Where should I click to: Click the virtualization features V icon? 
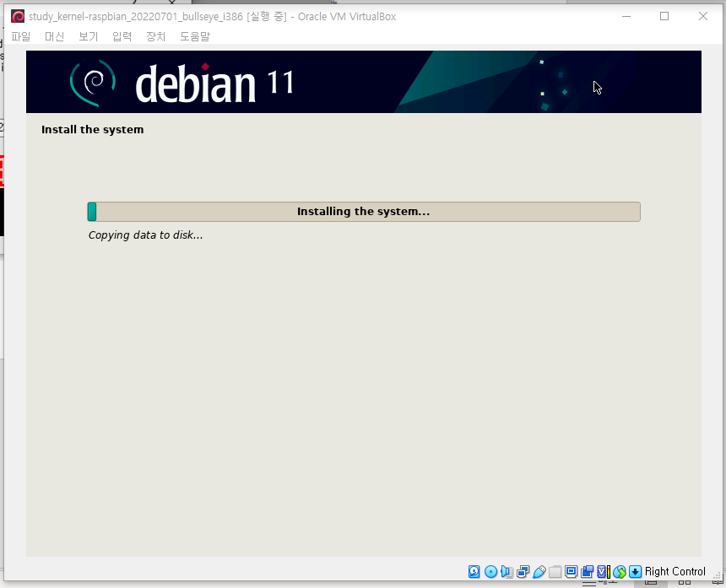click(x=603, y=572)
